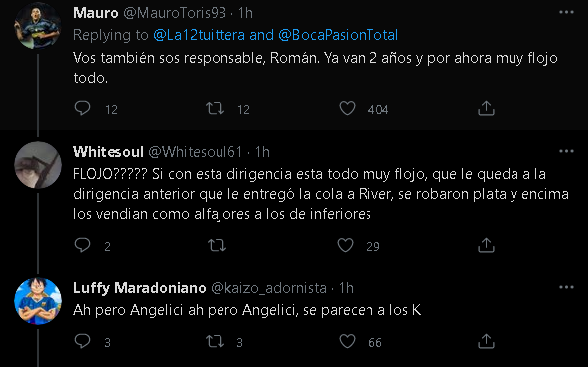Reply to Luffy Maradoniano's tweet
Image resolution: width=588 pixels, height=367 pixels.
(82, 341)
